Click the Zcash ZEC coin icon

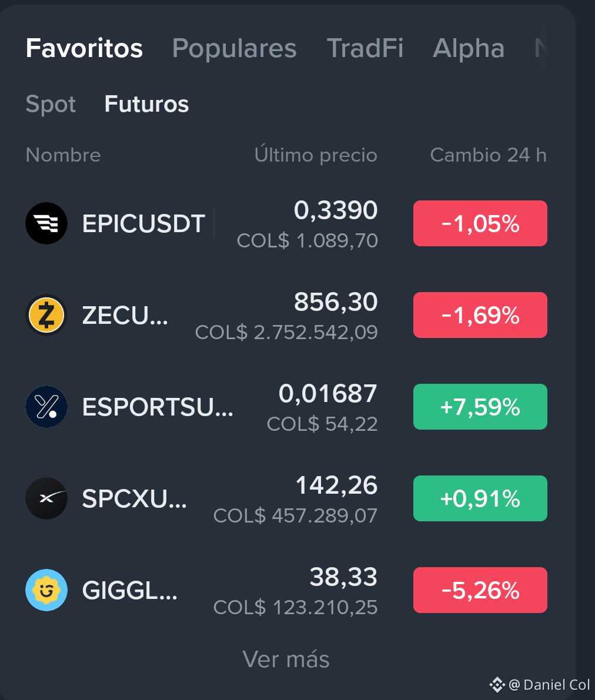point(46,315)
